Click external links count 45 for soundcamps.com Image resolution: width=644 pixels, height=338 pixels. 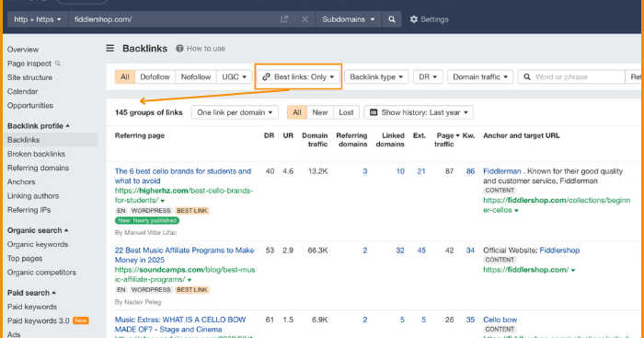(421, 250)
